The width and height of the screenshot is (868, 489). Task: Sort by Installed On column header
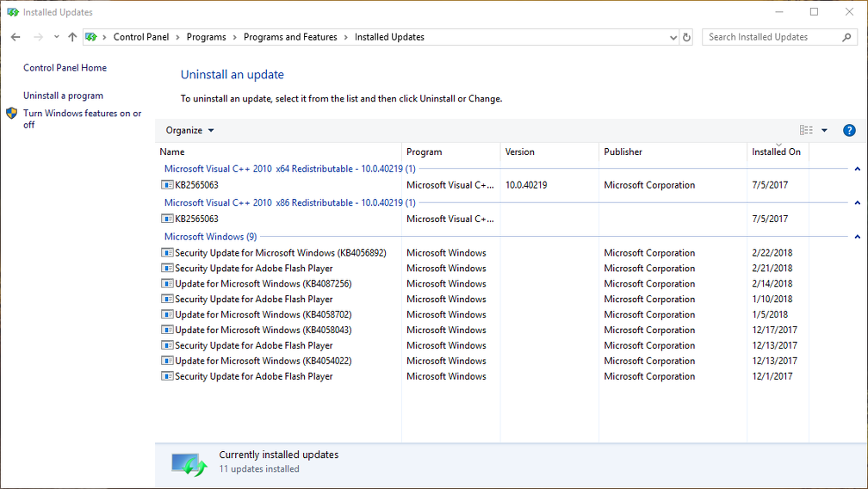coord(778,152)
